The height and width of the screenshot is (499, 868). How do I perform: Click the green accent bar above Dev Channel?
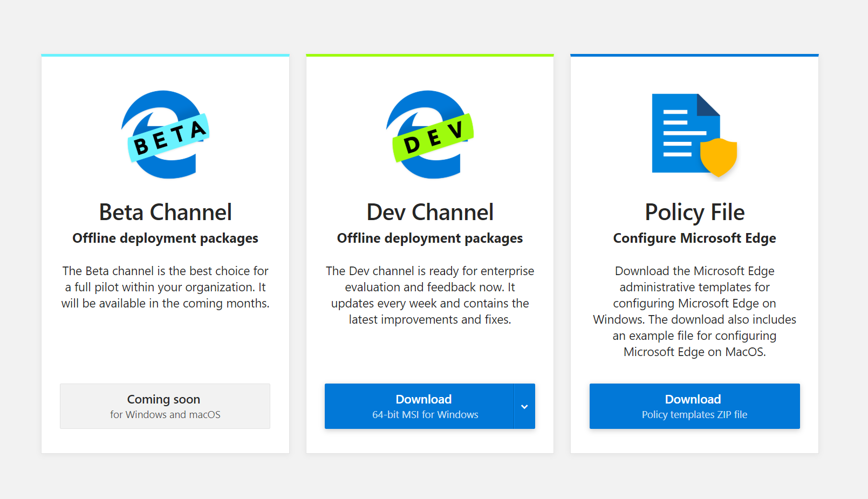click(429, 54)
